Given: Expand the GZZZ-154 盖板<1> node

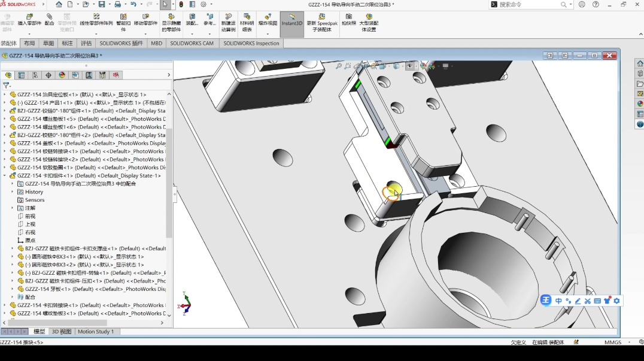Looking at the screenshot, I should tap(5, 143).
